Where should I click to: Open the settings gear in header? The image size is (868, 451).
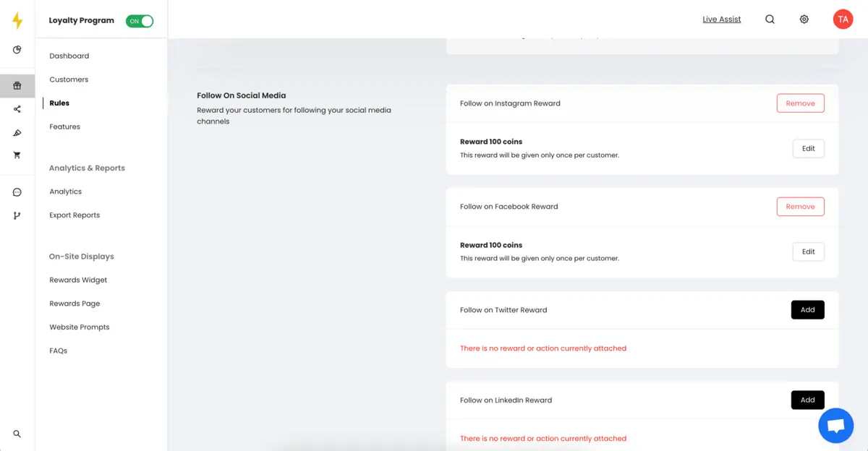[804, 20]
